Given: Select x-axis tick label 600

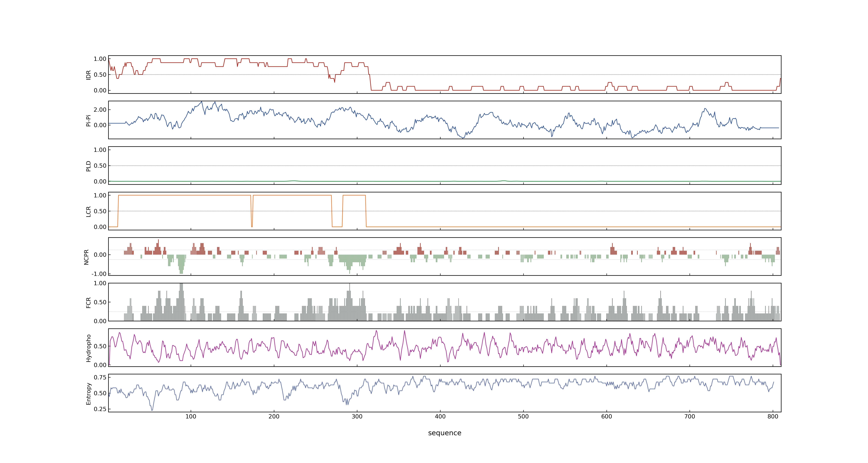Looking at the screenshot, I should [606, 416].
